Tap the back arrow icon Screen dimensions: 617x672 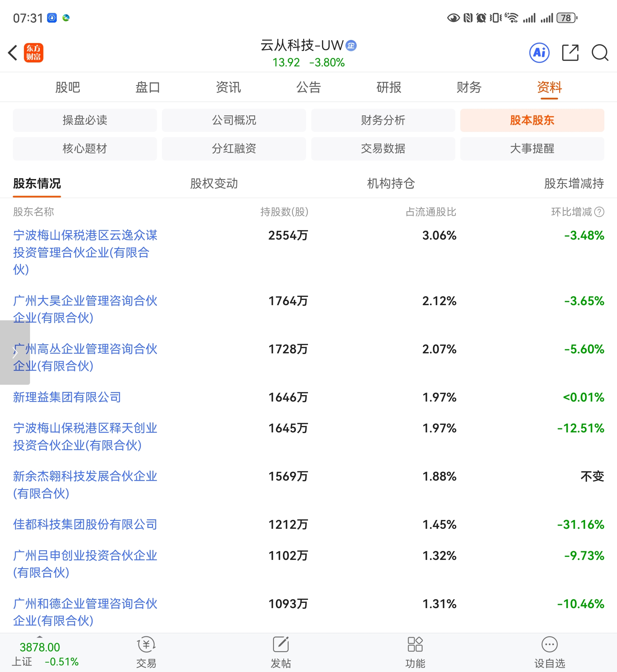coord(13,53)
